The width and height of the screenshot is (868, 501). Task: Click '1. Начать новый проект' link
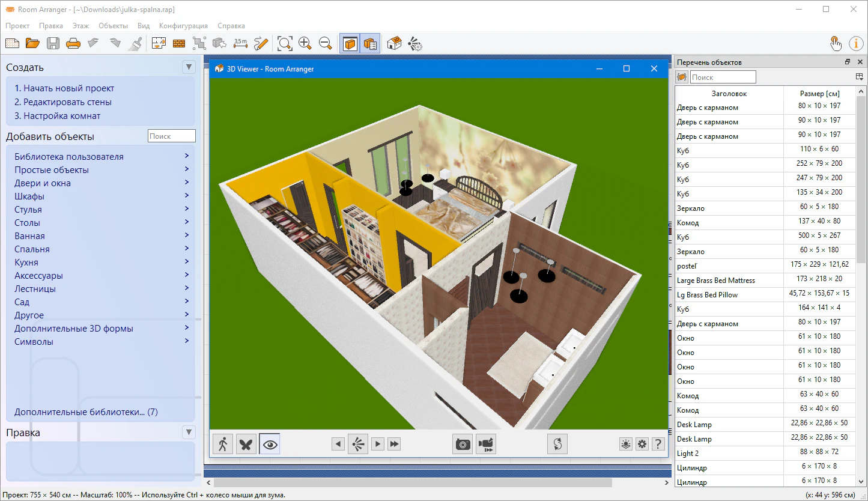click(64, 88)
